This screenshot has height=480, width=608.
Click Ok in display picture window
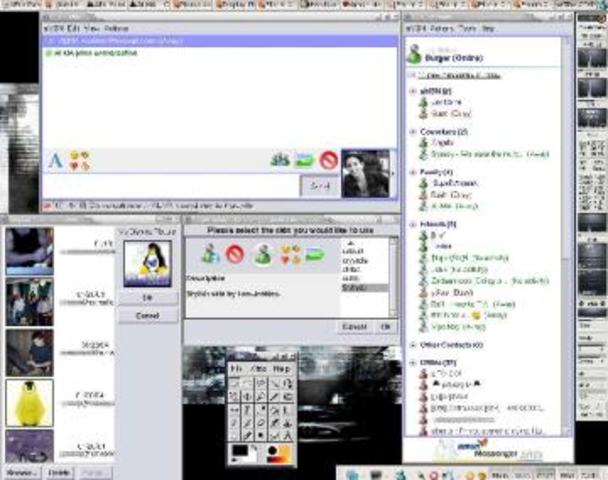coord(148,297)
